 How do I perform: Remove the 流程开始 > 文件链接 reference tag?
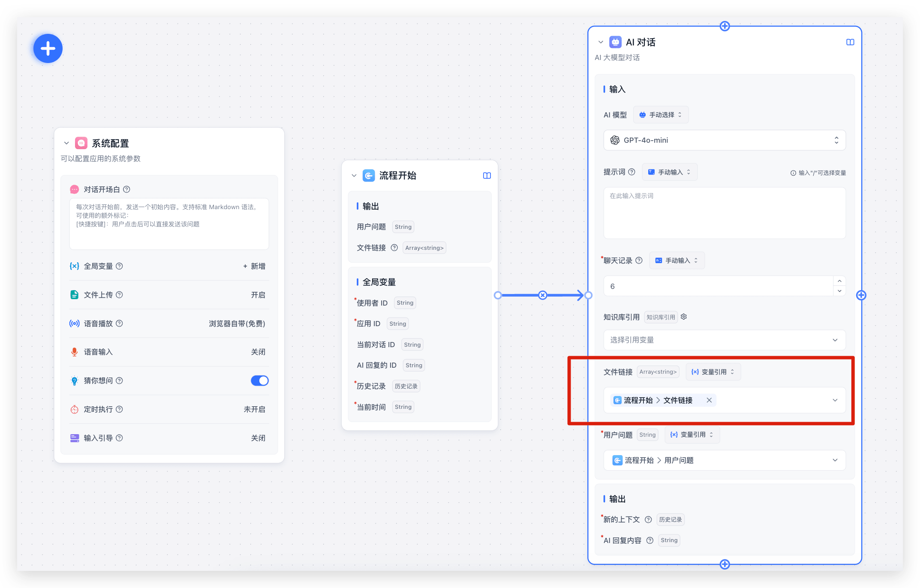(709, 400)
